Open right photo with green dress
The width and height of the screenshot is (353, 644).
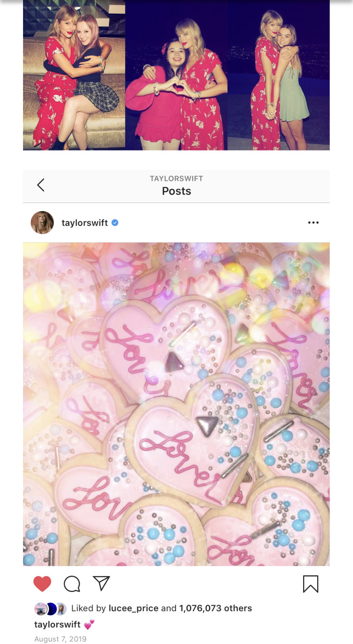click(278, 75)
